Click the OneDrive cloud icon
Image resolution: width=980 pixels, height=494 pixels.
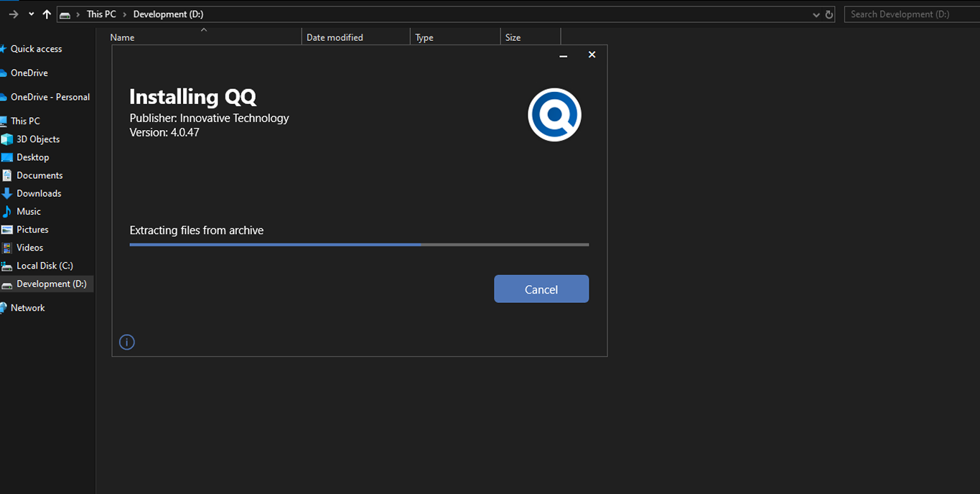[x=3, y=73]
